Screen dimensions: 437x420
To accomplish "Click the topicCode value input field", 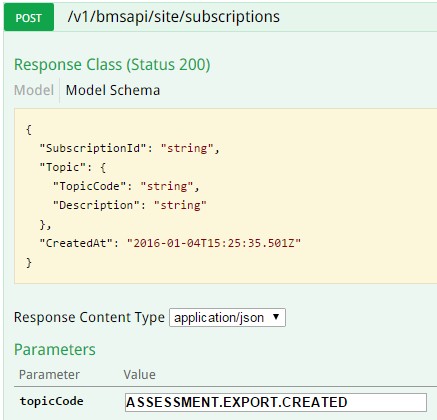I will (x=276, y=402).
